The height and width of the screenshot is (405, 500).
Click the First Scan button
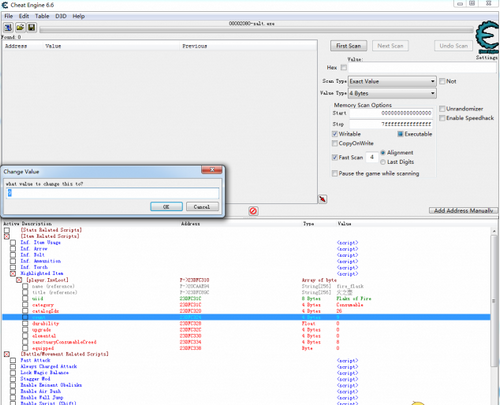pos(349,46)
